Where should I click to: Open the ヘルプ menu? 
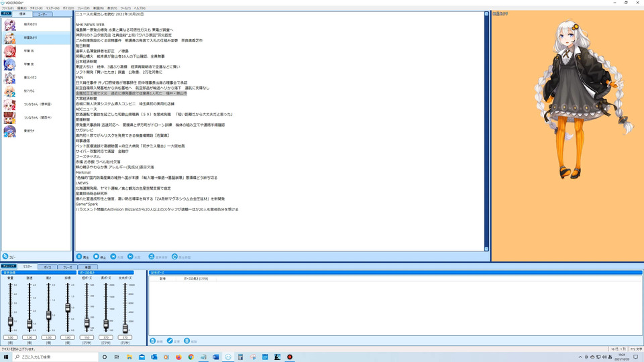pos(140,8)
